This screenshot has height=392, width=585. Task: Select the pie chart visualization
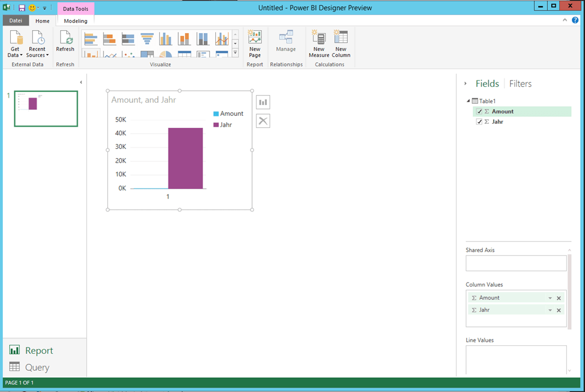pyautogui.click(x=166, y=54)
